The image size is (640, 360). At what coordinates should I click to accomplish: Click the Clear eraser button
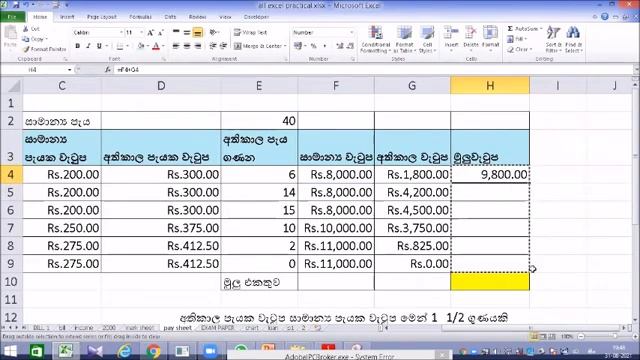[519, 49]
